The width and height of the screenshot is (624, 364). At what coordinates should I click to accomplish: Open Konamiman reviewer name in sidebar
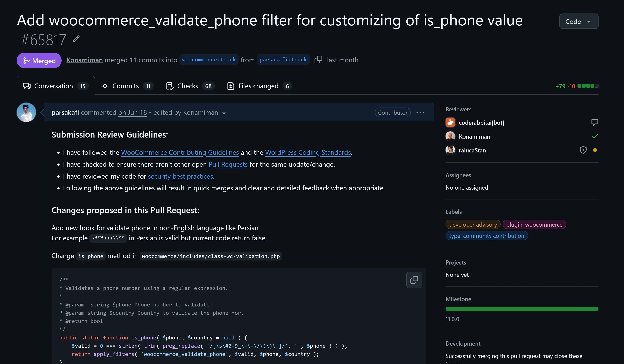click(x=474, y=136)
